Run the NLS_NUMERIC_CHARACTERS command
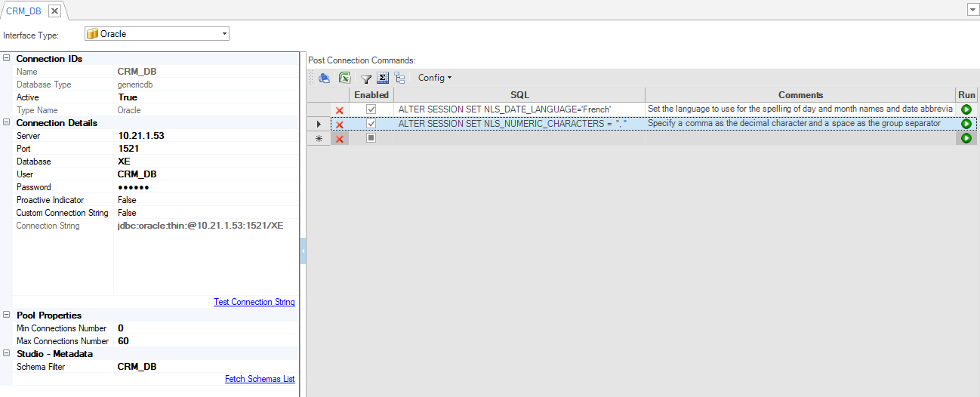 coord(966,124)
